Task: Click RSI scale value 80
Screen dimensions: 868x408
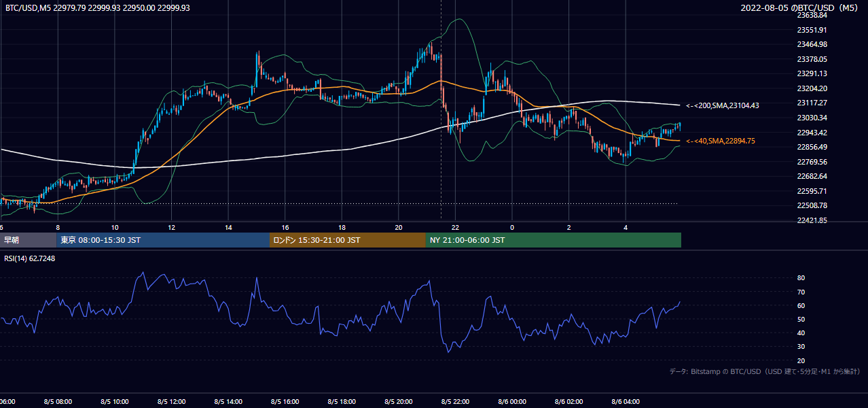Action: 801,278
